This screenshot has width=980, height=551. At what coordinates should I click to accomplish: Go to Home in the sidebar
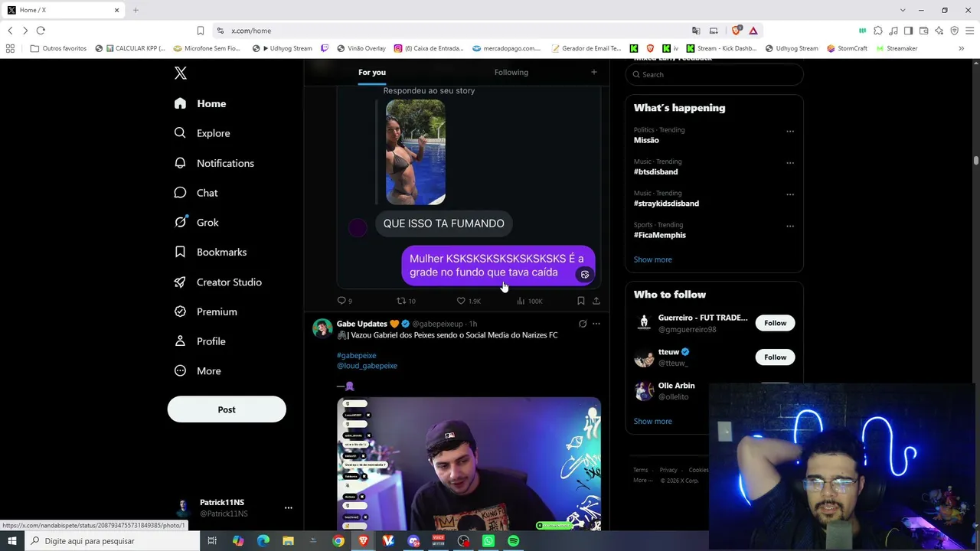click(x=201, y=103)
